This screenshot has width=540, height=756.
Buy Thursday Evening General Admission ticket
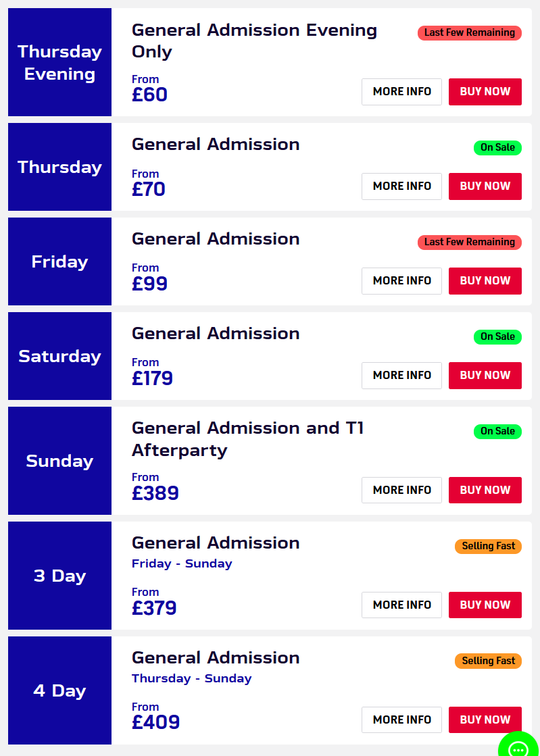pos(485,92)
